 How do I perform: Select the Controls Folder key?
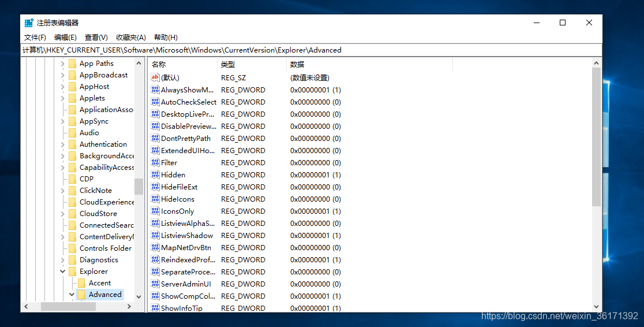point(106,248)
